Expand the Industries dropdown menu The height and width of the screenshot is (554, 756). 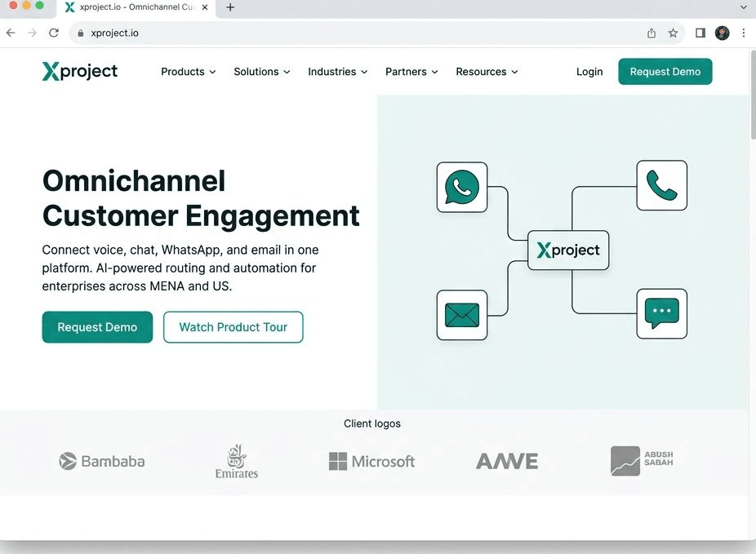tap(337, 72)
